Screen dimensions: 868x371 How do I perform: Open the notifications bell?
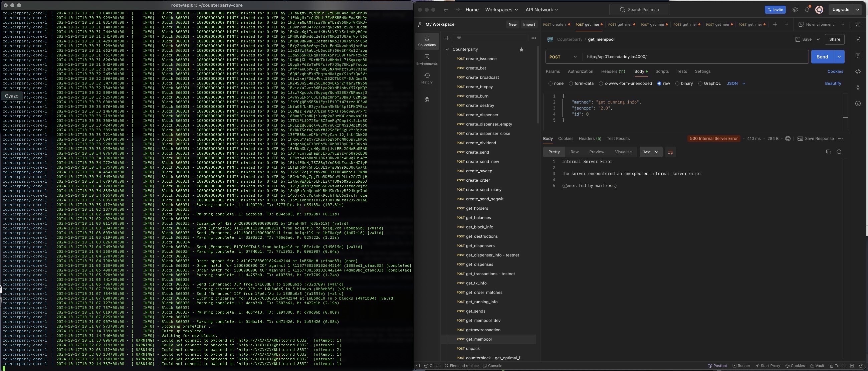[807, 10]
